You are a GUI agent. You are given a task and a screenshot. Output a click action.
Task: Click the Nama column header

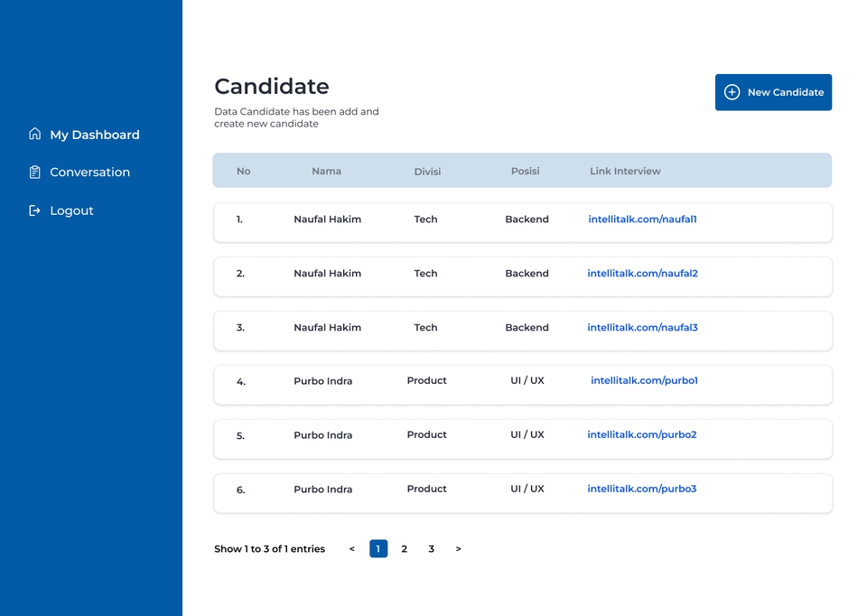326,172
